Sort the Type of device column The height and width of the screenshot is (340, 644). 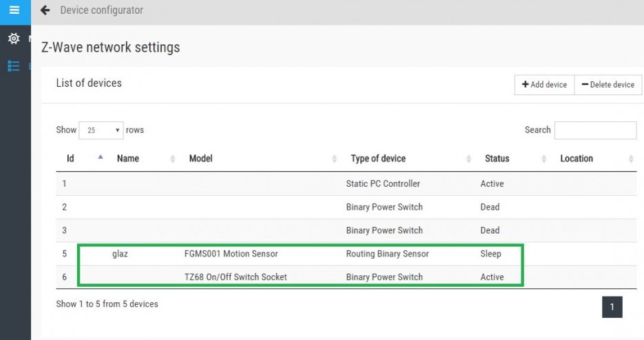(468, 159)
